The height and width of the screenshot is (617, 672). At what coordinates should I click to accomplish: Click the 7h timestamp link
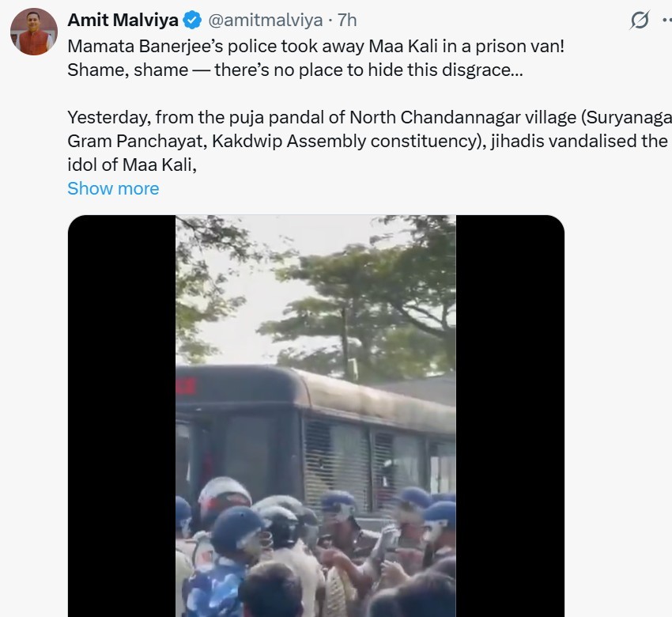(346, 20)
